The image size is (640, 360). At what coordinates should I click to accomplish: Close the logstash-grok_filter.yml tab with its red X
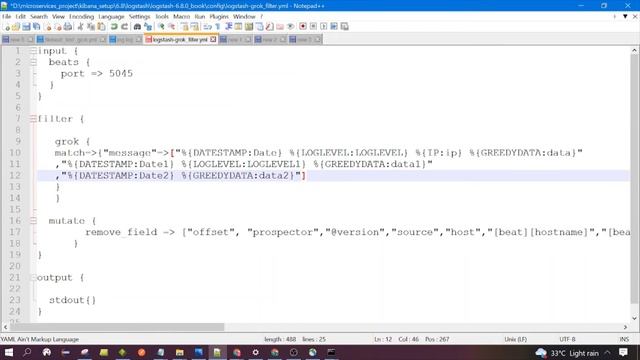(213, 40)
